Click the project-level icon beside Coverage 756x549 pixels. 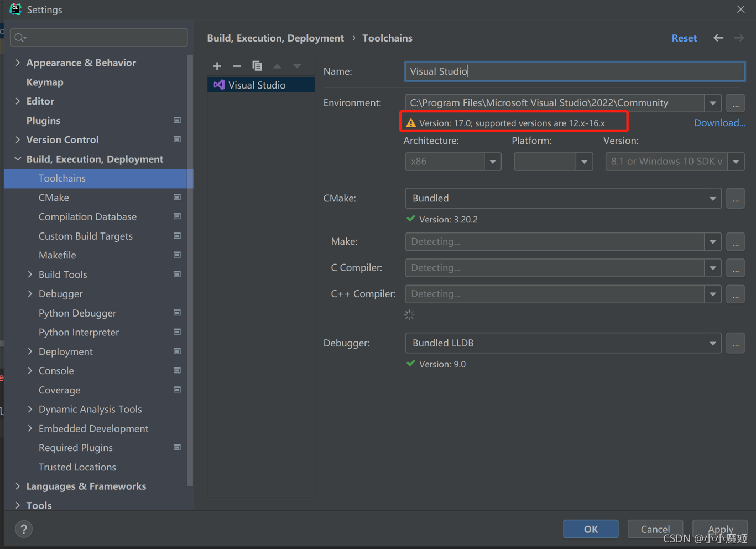point(177,390)
